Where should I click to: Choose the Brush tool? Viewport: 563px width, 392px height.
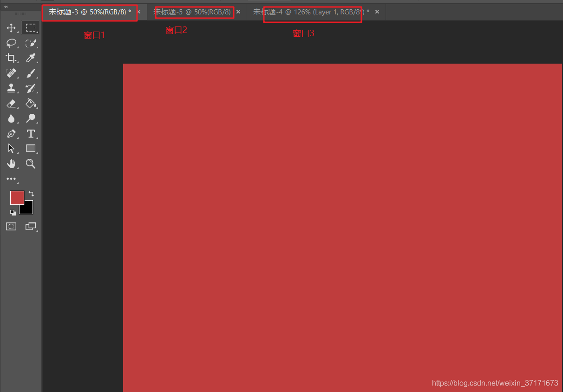31,73
